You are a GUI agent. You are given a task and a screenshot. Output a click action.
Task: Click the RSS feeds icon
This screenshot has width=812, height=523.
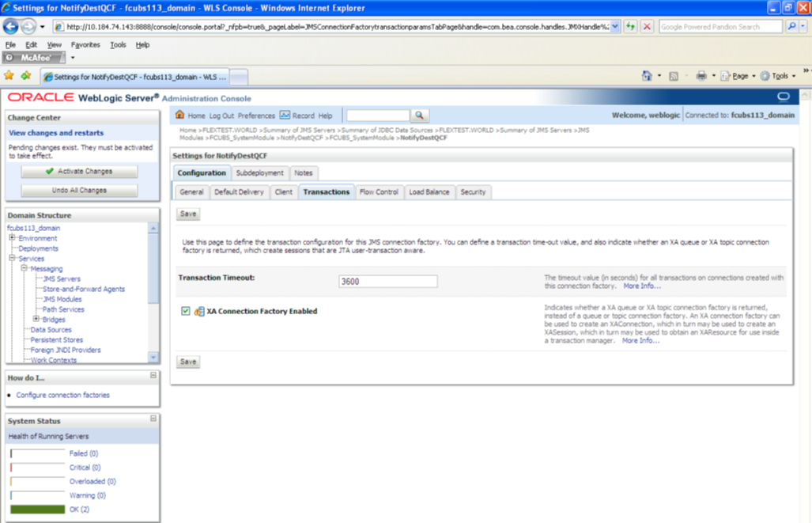tap(673, 76)
